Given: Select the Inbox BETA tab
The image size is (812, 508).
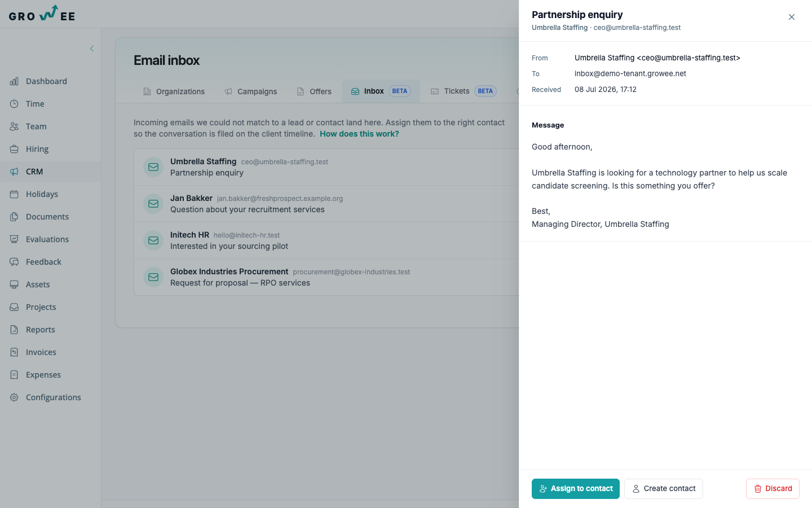Looking at the screenshot, I should (x=381, y=91).
